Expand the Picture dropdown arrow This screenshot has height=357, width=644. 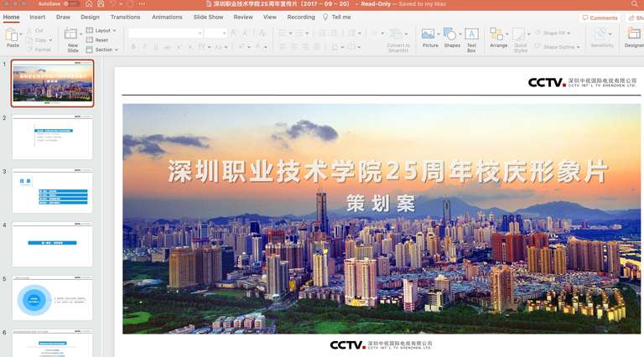pos(439,34)
